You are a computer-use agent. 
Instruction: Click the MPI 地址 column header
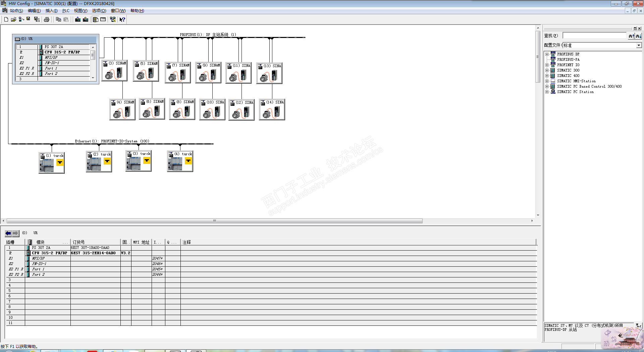141,242
